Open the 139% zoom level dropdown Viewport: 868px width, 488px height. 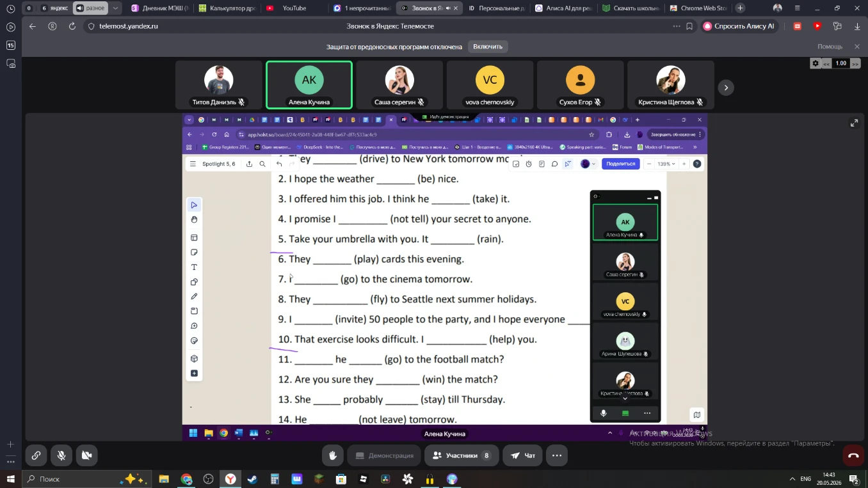[667, 164]
